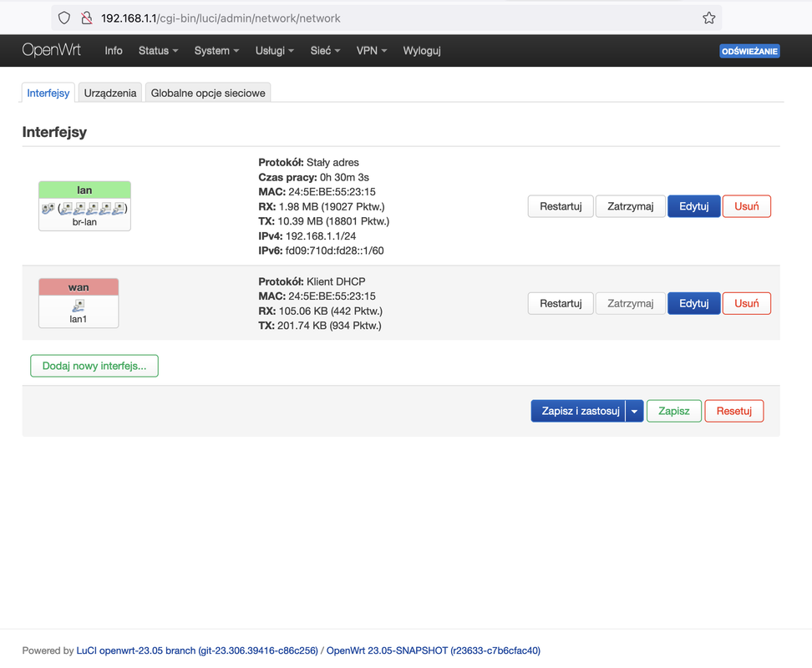Click the IPv6 fd09:710d:fd28::1/60 text
Image resolution: width=812 pixels, height=668 pixels.
tap(321, 250)
